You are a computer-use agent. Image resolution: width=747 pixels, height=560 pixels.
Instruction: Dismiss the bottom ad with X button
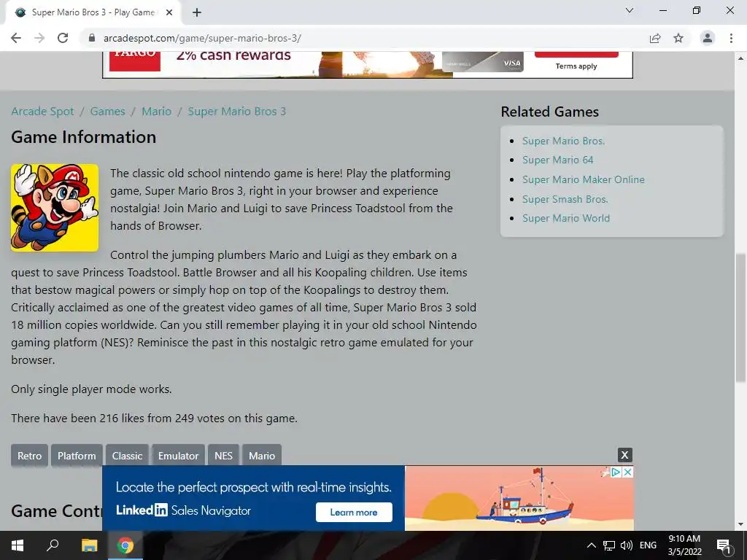coord(624,455)
